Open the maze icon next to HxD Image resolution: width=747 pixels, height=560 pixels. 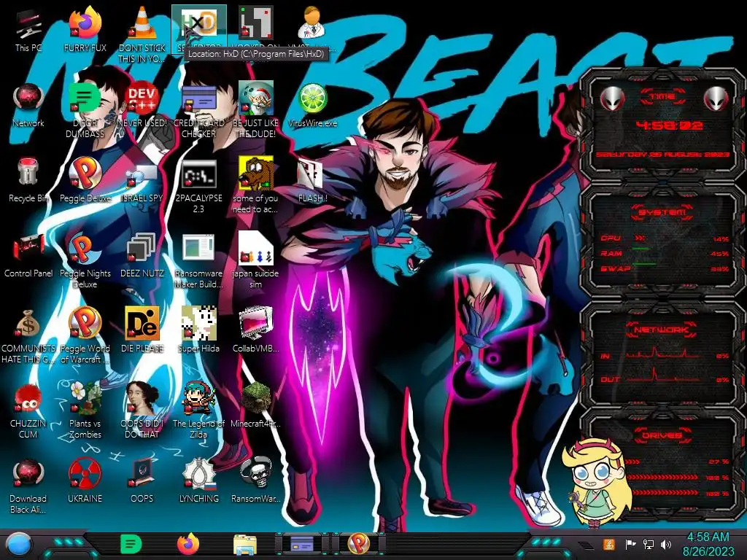(256, 23)
